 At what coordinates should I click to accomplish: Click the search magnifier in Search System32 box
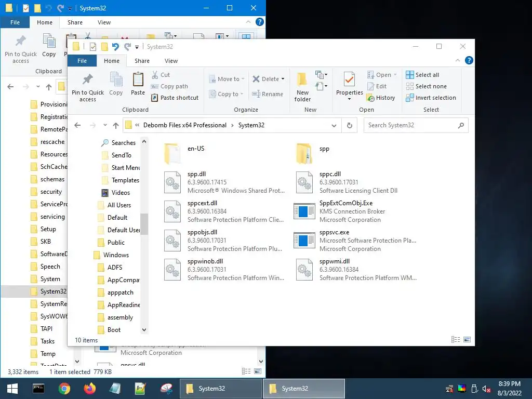coord(461,125)
